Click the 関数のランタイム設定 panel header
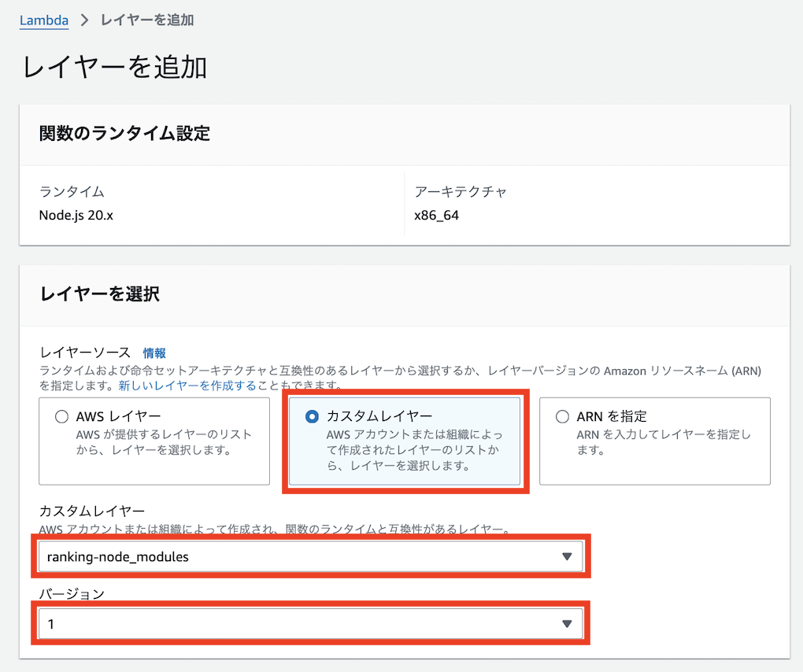The height and width of the screenshot is (672, 803). 124,133
